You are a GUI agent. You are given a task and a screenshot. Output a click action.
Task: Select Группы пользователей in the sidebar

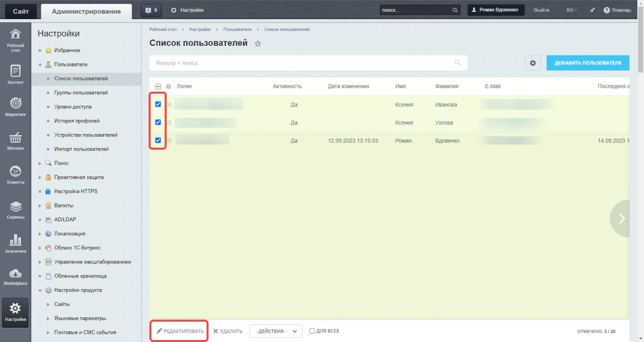(x=81, y=93)
